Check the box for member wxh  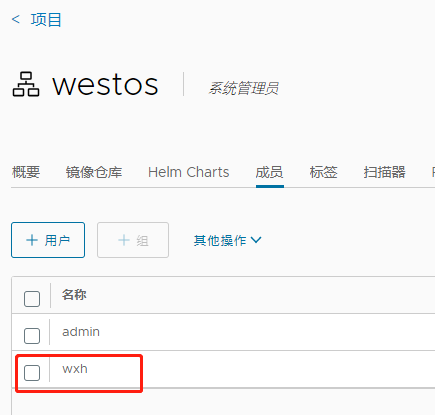(32, 373)
